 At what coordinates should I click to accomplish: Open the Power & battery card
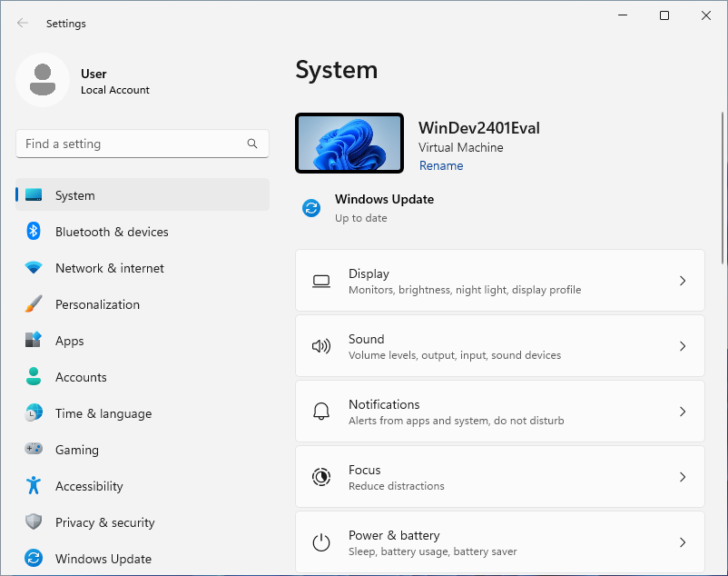500,542
